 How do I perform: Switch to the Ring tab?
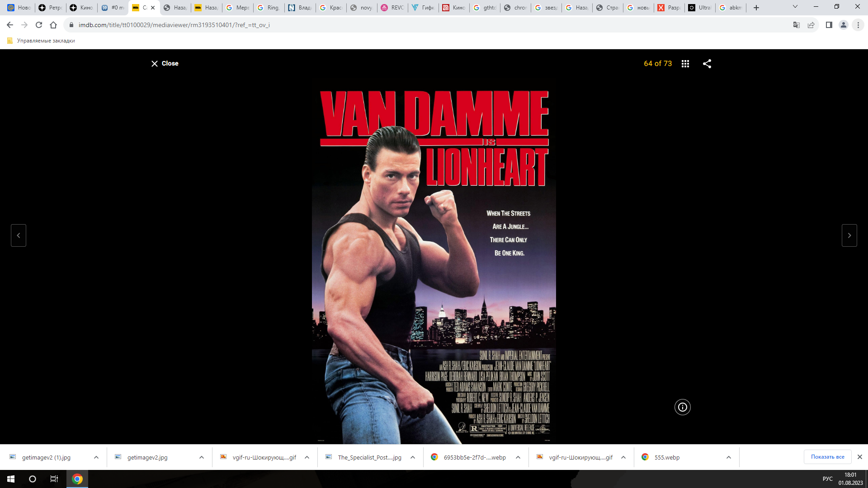tap(269, 8)
